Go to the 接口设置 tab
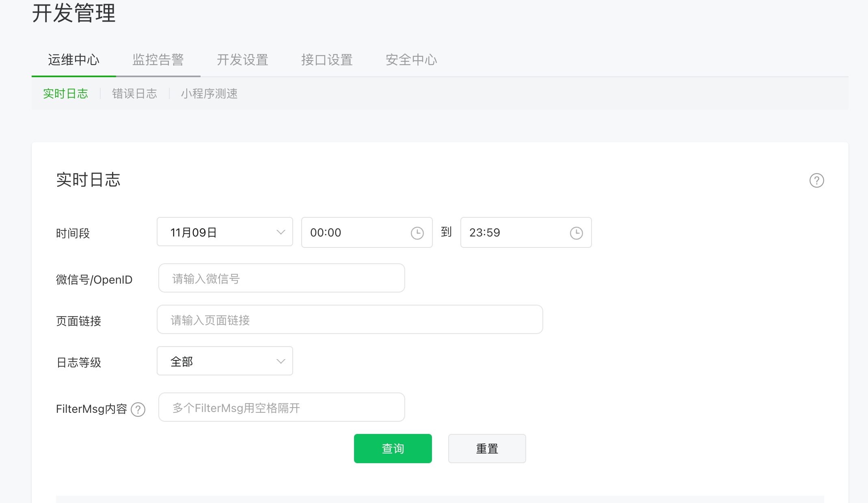This screenshot has width=868, height=503. [x=327, y=60]
